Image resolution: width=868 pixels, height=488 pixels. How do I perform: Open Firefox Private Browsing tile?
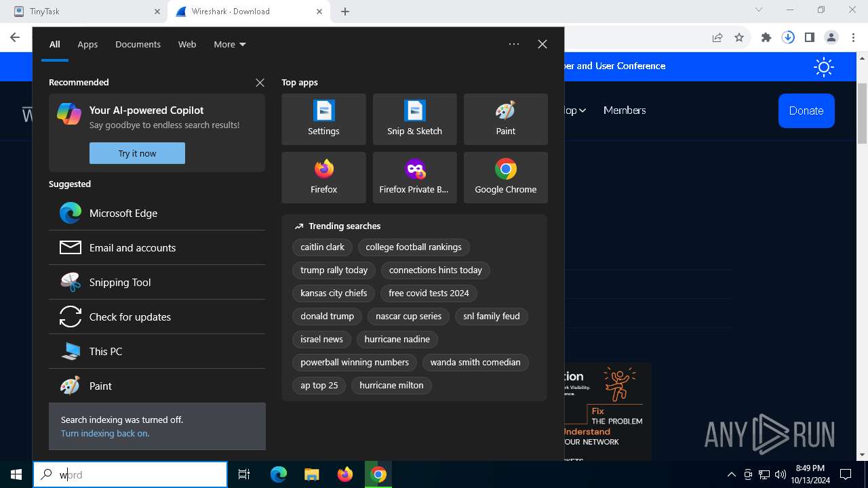414,178
